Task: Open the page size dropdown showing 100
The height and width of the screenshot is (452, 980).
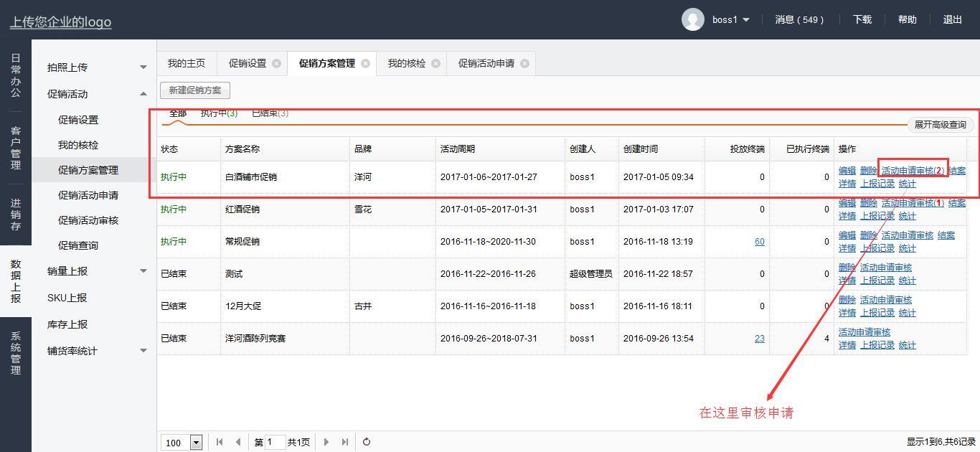Action: (x=196, y=443)
